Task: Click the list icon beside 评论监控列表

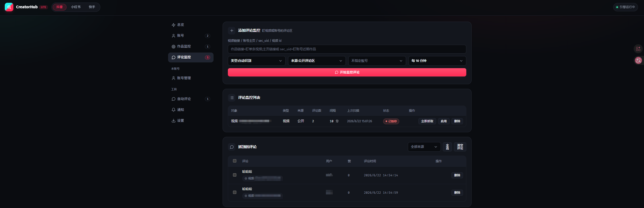Action: click(232, 98)
